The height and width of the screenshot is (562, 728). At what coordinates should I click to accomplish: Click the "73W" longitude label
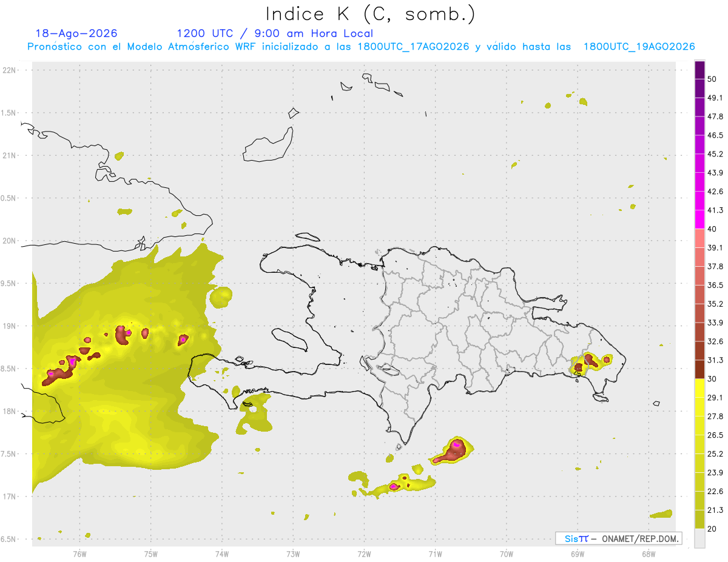(293, 554)
